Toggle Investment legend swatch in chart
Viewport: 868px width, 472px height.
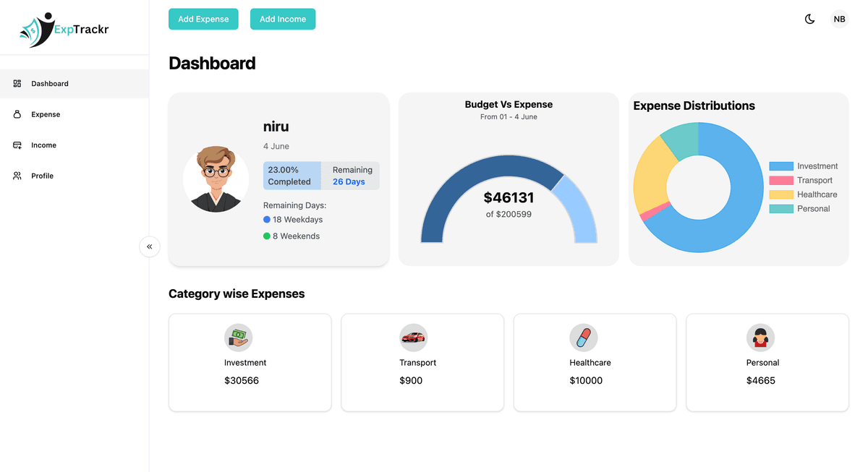pos(781,166)
